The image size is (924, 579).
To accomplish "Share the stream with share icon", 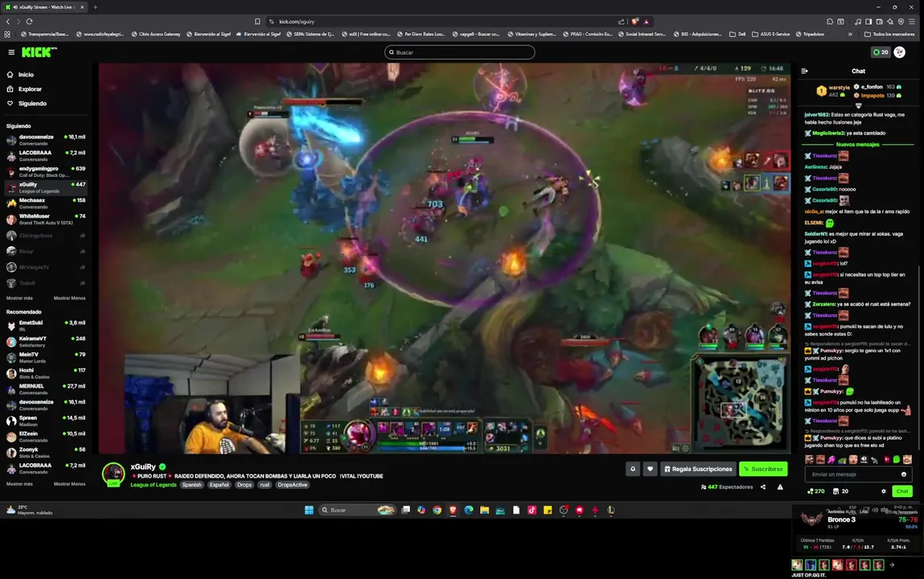I will tap(763, 487).
